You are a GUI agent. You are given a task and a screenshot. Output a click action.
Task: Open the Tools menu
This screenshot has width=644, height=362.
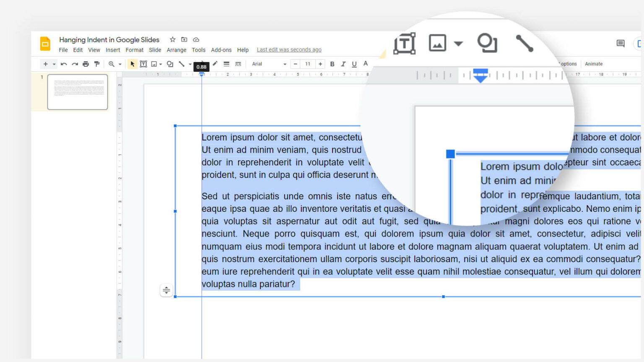(x=199, y=50)
